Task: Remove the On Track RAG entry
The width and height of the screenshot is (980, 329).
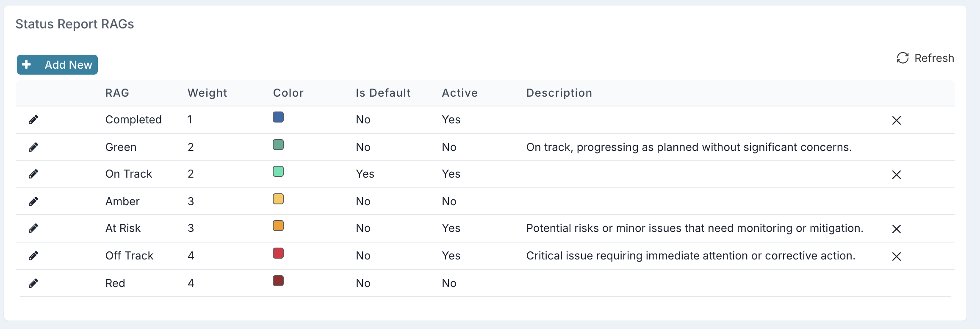Action: coord(896,175)
